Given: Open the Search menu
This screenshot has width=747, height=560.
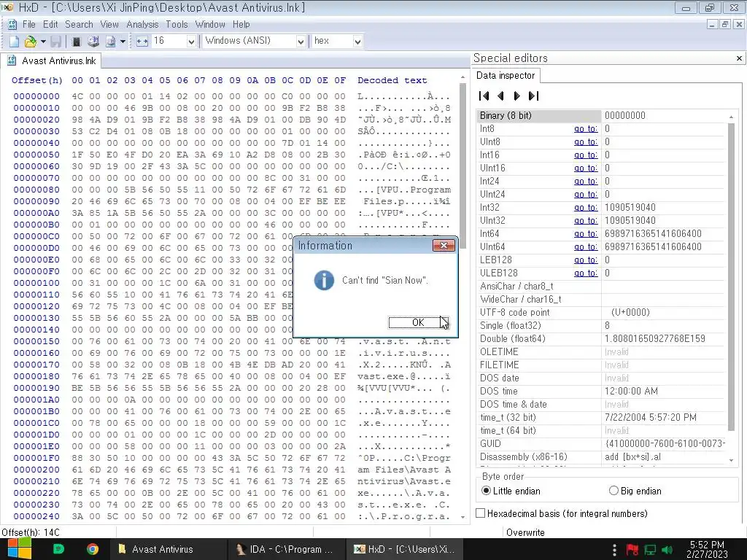Looking at the screenshot, I should click(79, 24).
